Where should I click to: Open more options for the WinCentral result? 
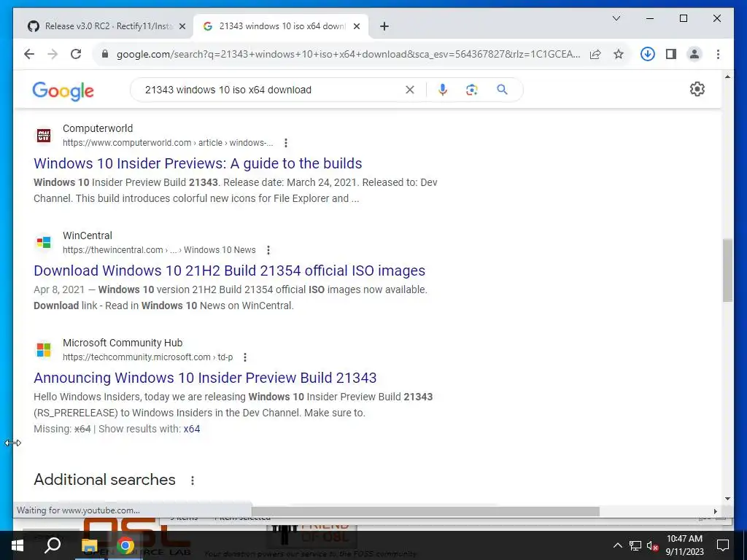[268, 250]
